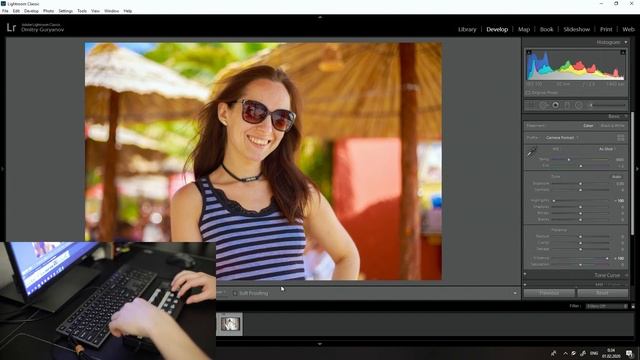Switch to the Book module
The width and height of the screenshot is (640, 360).
point(547,29)
